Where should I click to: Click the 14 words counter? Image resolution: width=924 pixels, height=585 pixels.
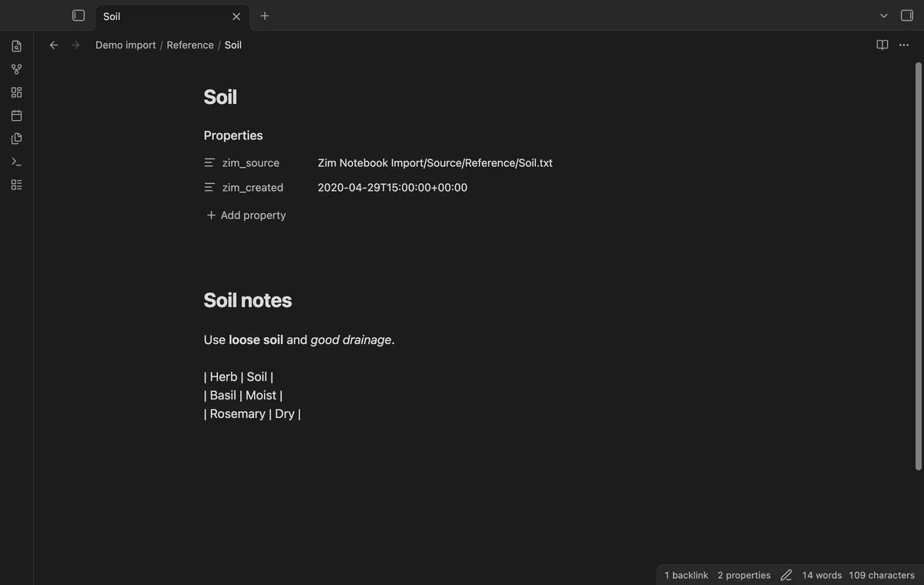[822, 575]
